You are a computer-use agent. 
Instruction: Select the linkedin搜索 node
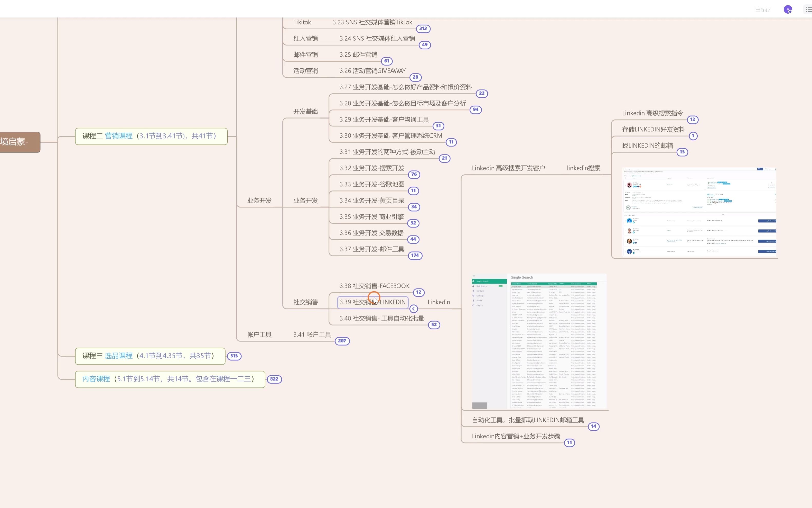pyautogui.click(x=583, y=168)
